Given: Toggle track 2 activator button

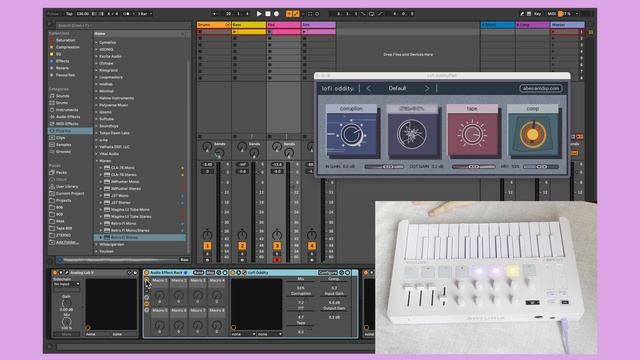Looking at the screenshot, I should [x=242, y=246].
